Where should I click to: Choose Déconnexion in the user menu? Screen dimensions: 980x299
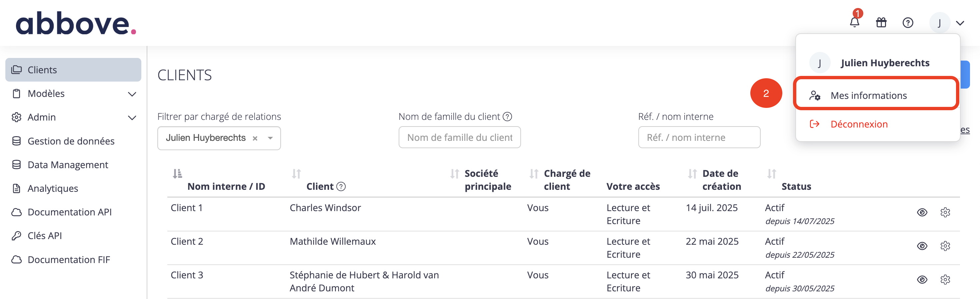click(859, 124)
